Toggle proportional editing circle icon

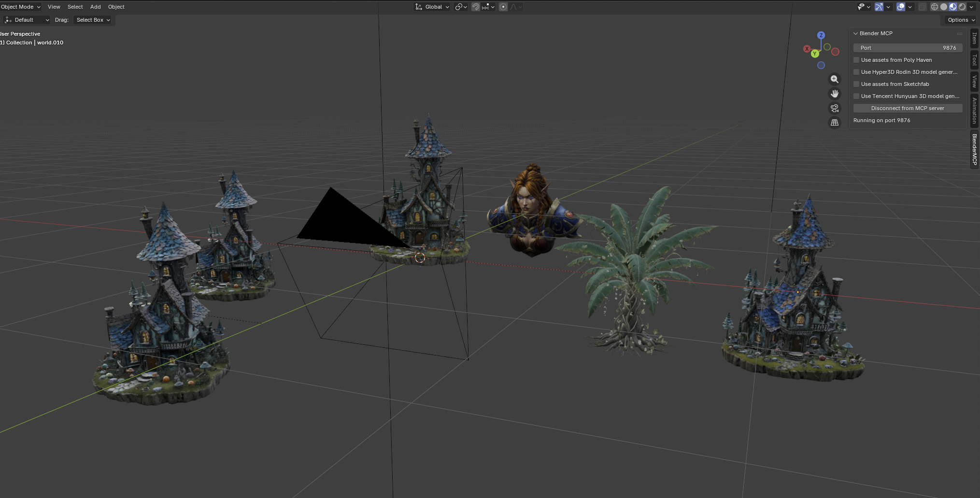pos(503,7)
